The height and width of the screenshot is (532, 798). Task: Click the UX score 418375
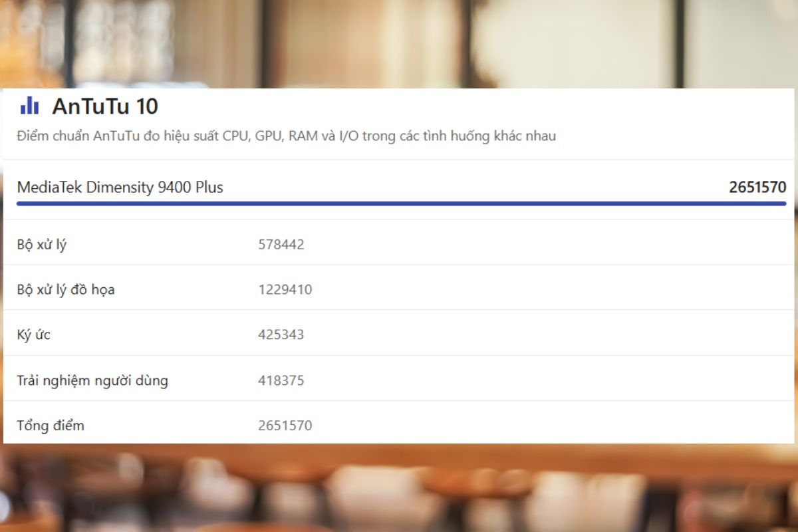point(281,381)
